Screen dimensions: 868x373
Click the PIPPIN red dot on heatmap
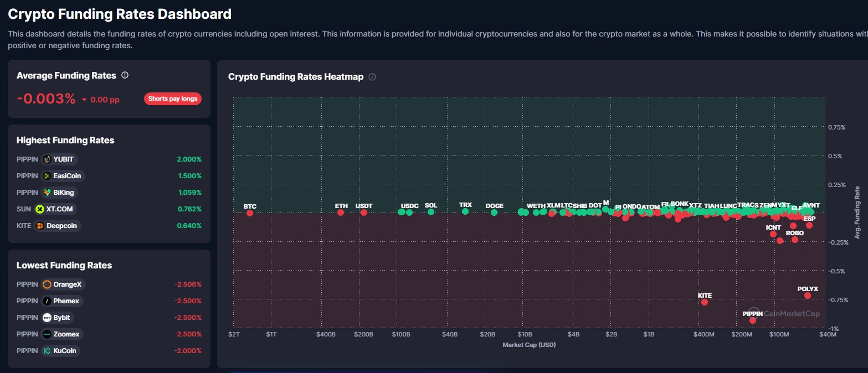pos(752,320)
